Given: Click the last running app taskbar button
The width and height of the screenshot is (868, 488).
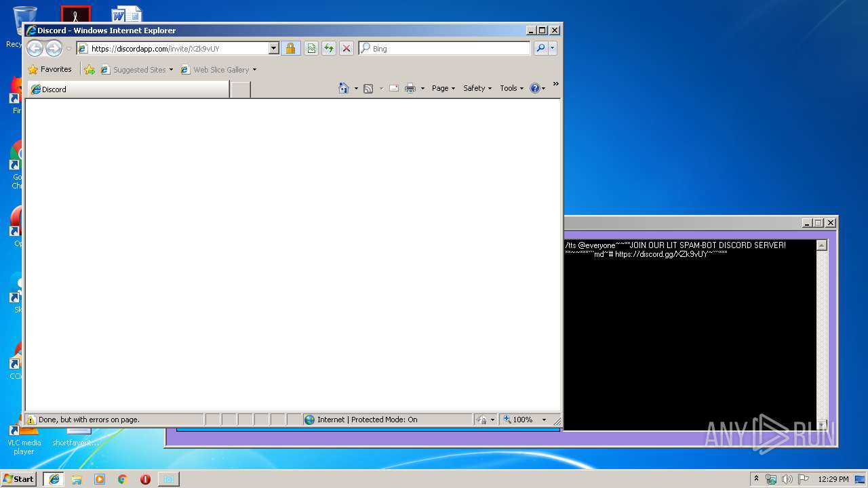Looking at the screenshot, I should pos(168,479).
